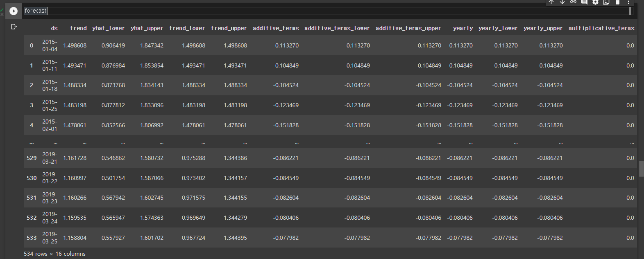The width and height of the screenshot is (644, 259).
Task: Select the ds column header
Action: [54, 28]
